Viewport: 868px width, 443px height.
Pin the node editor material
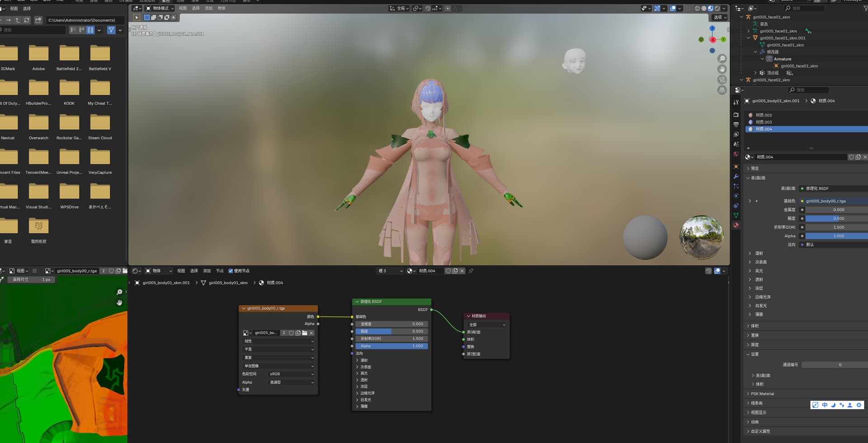click(x=471, y=271)
